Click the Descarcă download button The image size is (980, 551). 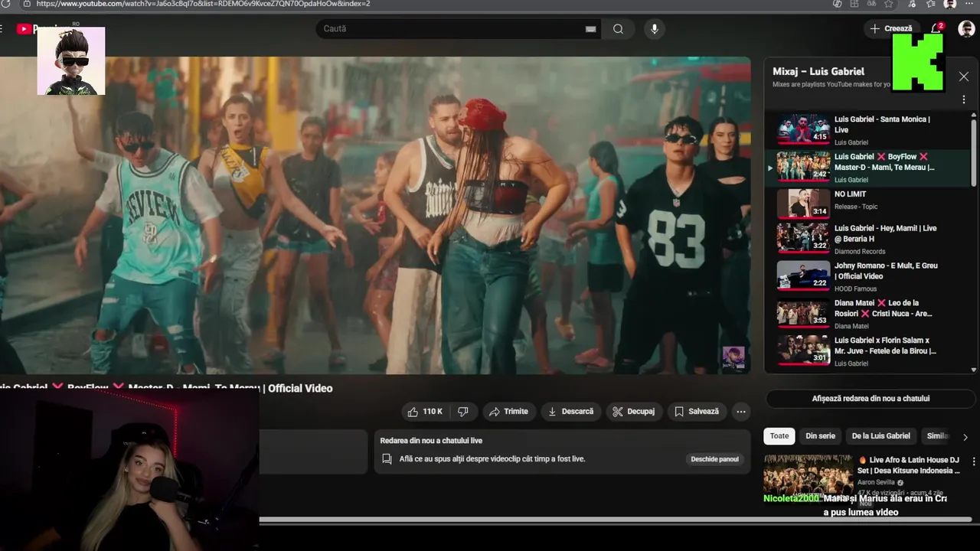[x=571, y=412]
